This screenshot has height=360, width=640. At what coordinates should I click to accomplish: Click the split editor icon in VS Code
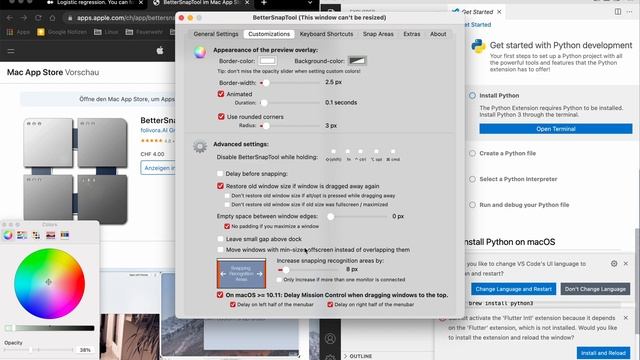[x=618, y=12]
